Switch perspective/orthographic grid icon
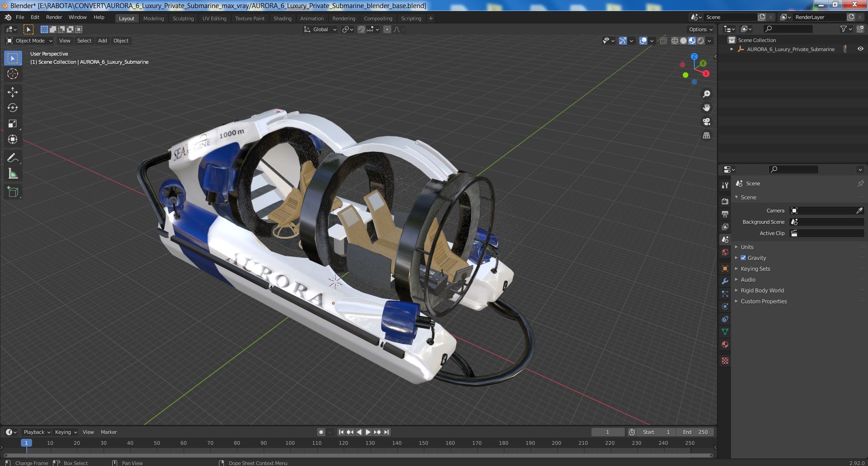The image size is (868, 466). [707, 135]
